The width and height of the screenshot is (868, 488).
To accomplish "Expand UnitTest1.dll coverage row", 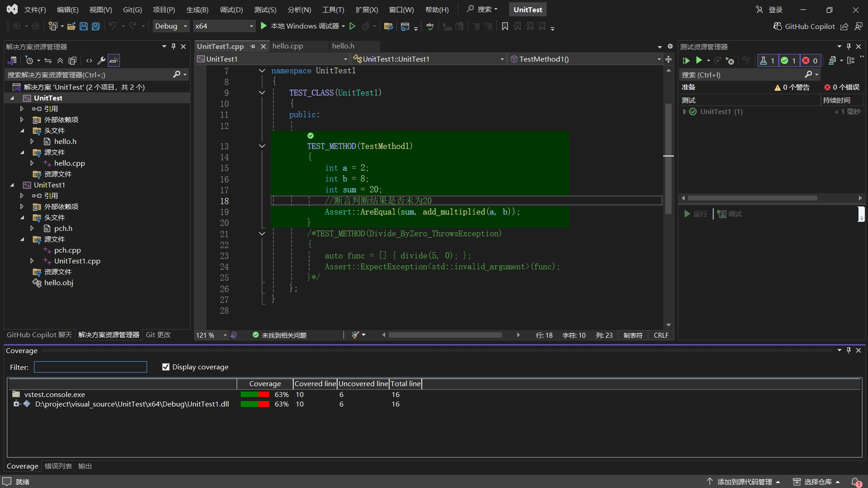I will [16, 404].
